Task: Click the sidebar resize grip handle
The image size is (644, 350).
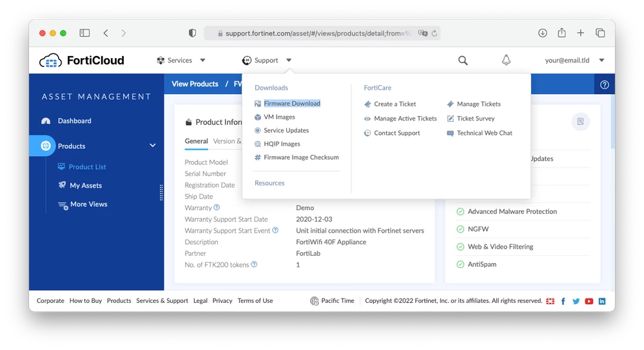Action: coord(161,193)
